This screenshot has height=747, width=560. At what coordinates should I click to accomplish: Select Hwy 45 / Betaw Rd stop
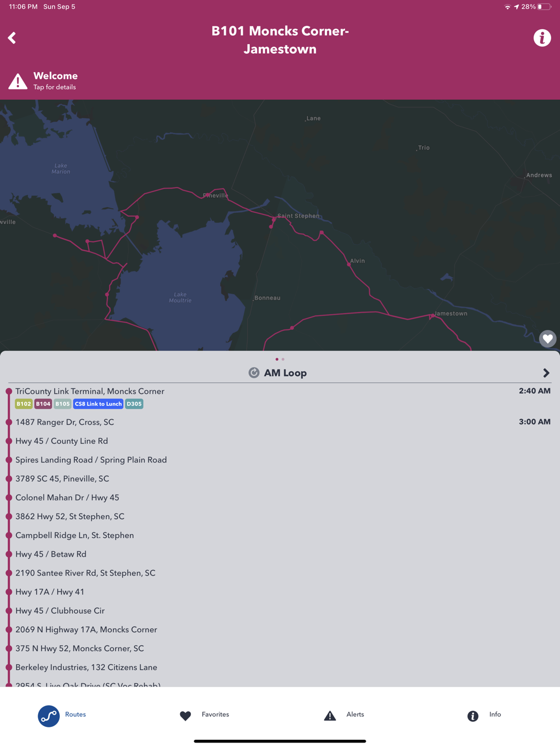(x=51, y=554)
